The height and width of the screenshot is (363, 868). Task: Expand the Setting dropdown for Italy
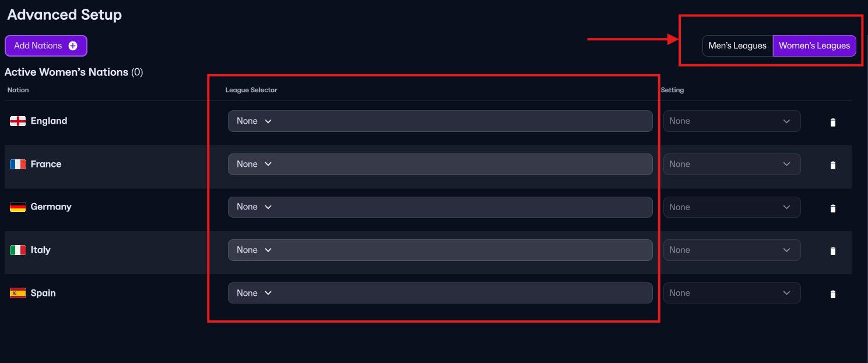point(732,250)
